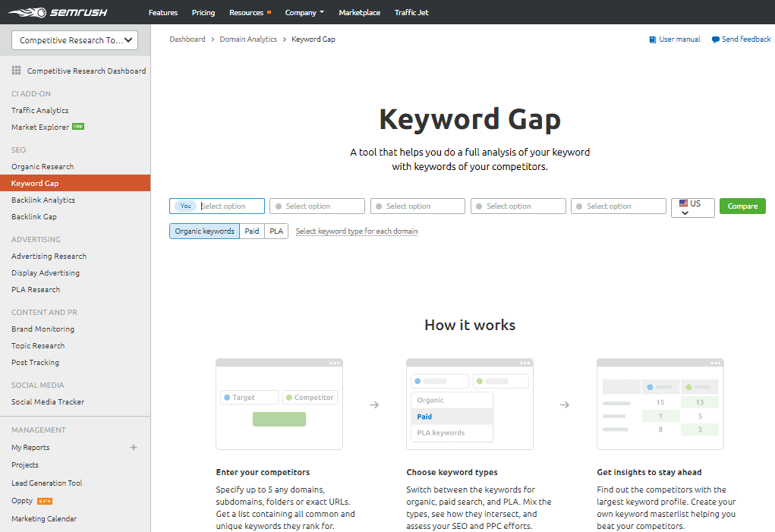Open Topic Research in sidebar
Viewport: 775px width, 532px height.
tap(38, 346)
